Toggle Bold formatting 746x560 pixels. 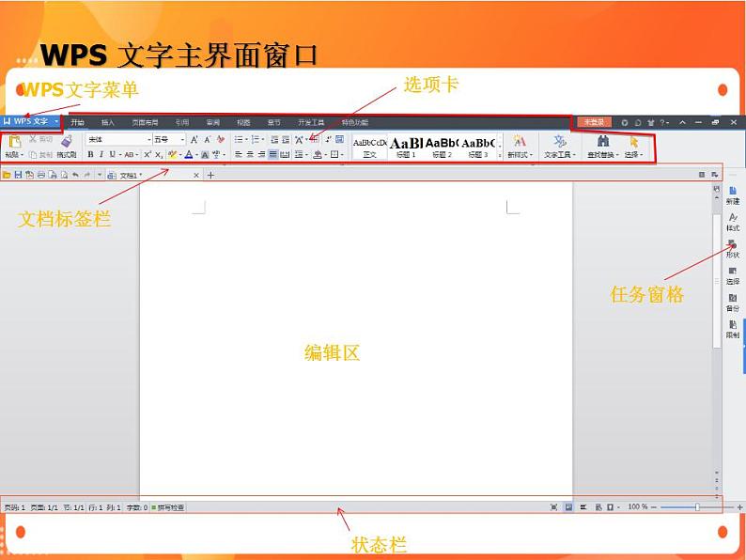tap(90, 154)
